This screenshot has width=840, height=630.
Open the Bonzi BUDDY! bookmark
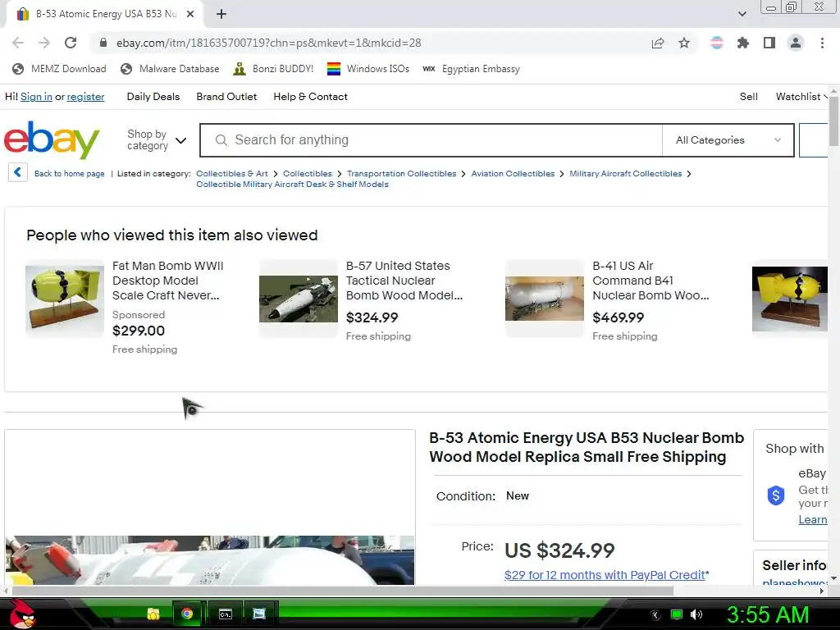[x=273, y=69]
